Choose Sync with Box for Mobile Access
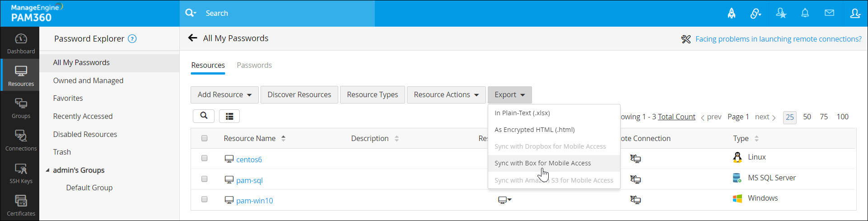 542,163
